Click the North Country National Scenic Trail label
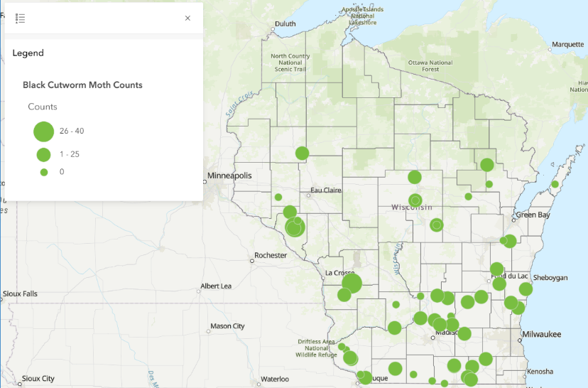588x388 pixels. [x=290, y=63]
